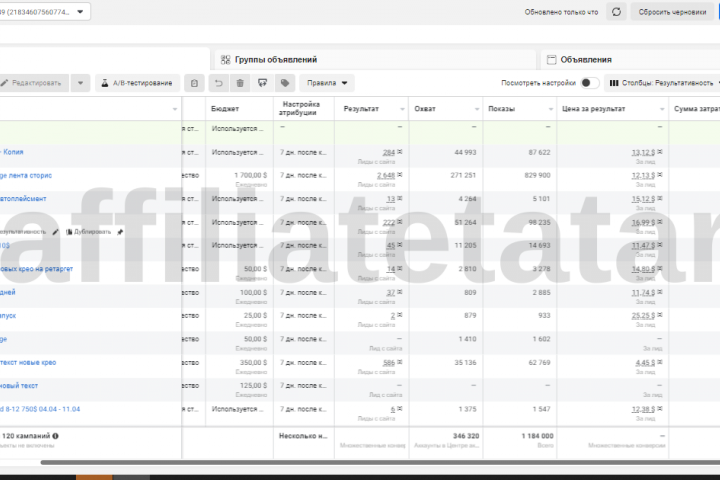The height and width of the screenshot is (480, 720).
Task: Click the icon on Объявления tab
Action: tap(551, 60)
